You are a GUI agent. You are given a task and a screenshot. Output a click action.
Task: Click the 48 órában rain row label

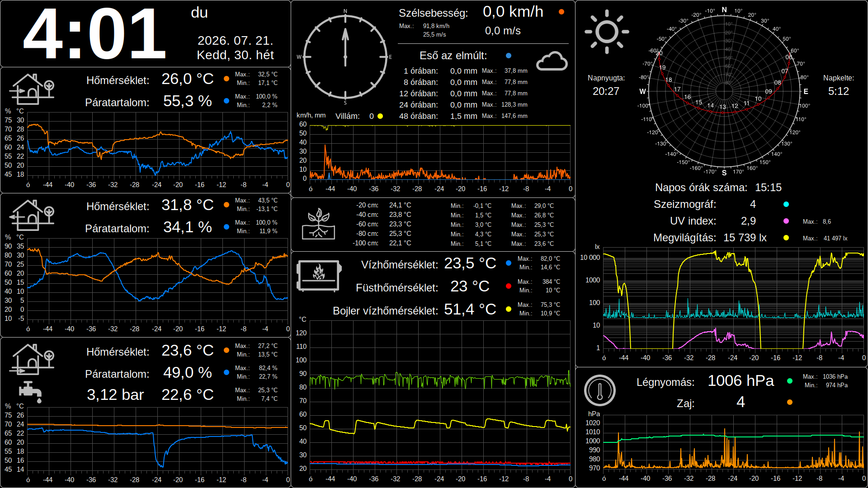click(419, 116)
